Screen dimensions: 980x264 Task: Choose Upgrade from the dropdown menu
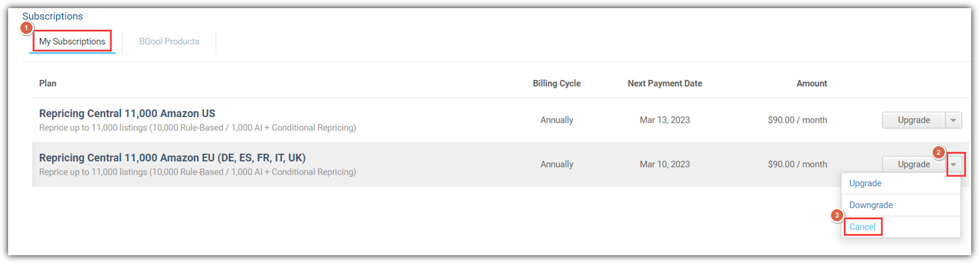[865, 183]
